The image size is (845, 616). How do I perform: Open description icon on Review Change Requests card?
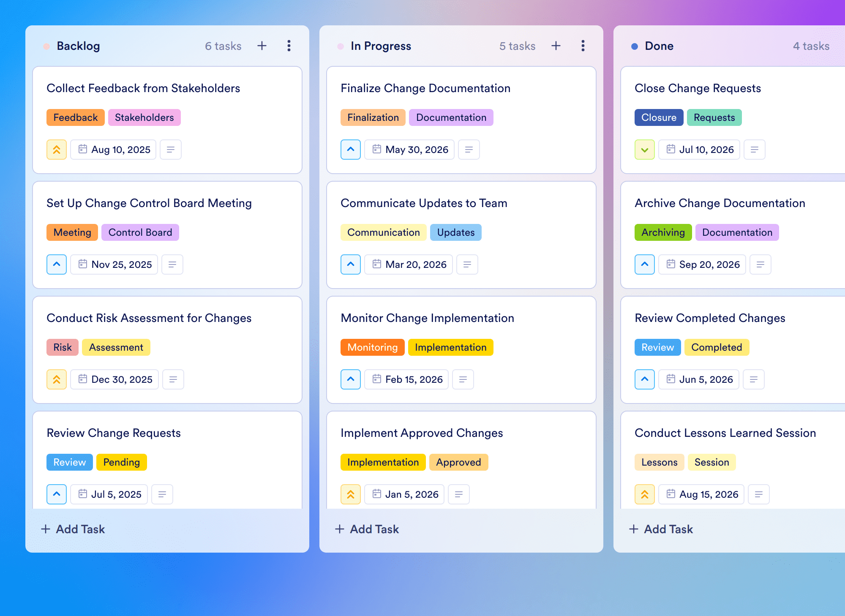coord(162,494)
